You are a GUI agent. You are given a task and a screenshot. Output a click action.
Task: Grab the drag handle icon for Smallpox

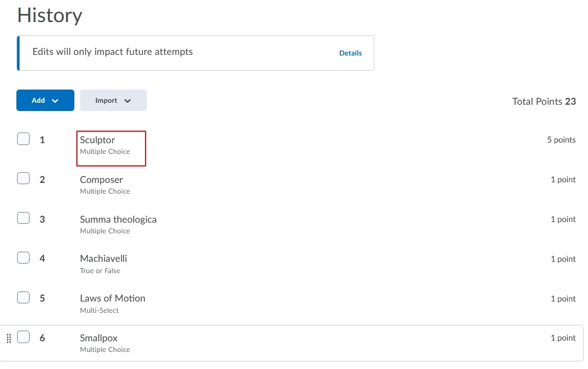(x=9, y=338)
